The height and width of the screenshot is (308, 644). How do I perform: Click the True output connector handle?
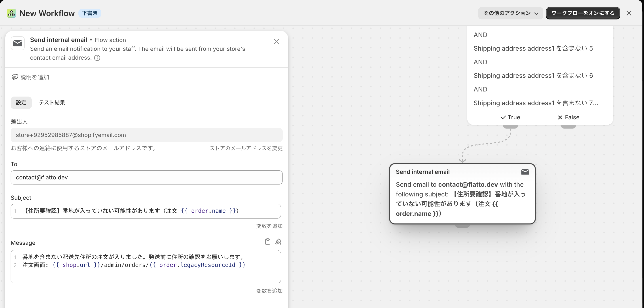tap(511, 126)
